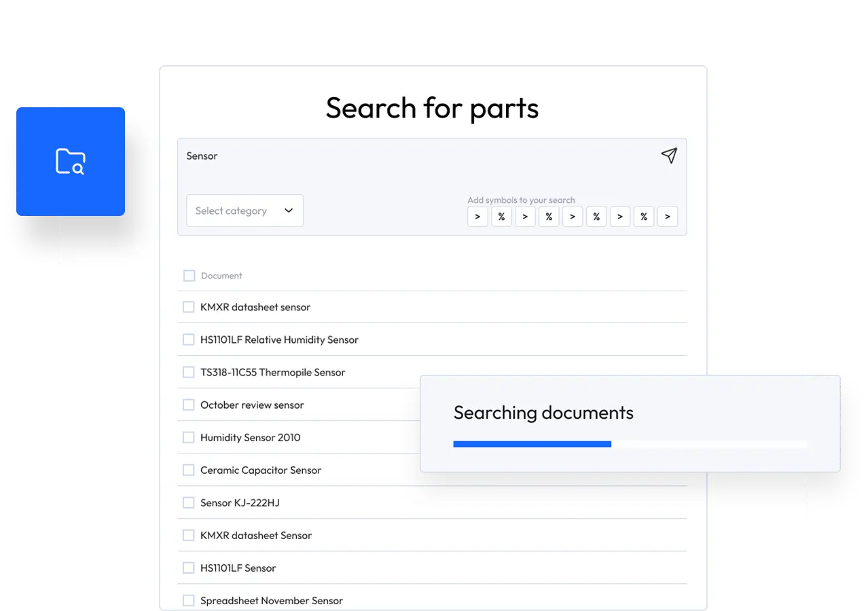Open the Spreadsheet November Sensor document

tap(271, 600)
